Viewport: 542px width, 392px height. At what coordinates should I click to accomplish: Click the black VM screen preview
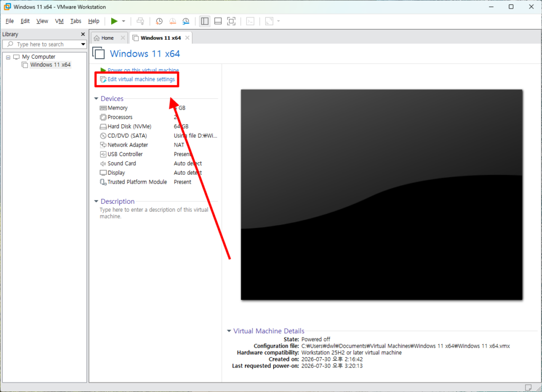click(382, 195)
